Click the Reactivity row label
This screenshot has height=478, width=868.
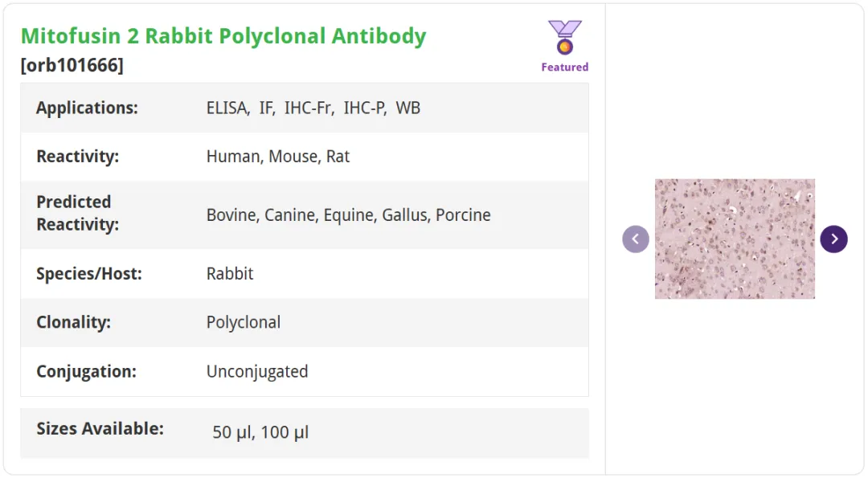point(77,157)
